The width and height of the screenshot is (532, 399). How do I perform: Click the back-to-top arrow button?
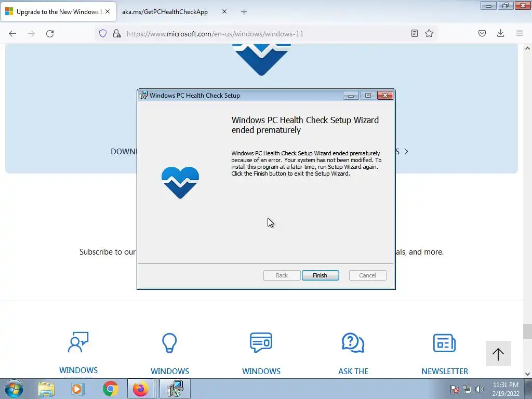(498, 353)
